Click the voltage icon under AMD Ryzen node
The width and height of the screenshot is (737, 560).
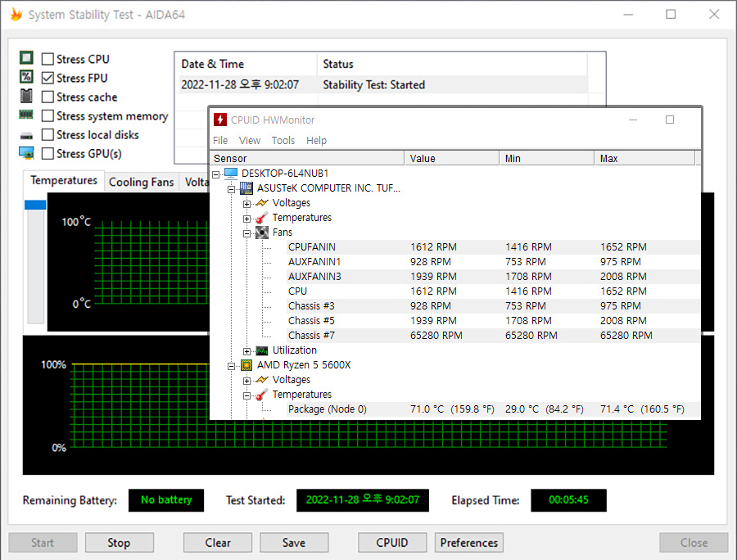(262, 380)
